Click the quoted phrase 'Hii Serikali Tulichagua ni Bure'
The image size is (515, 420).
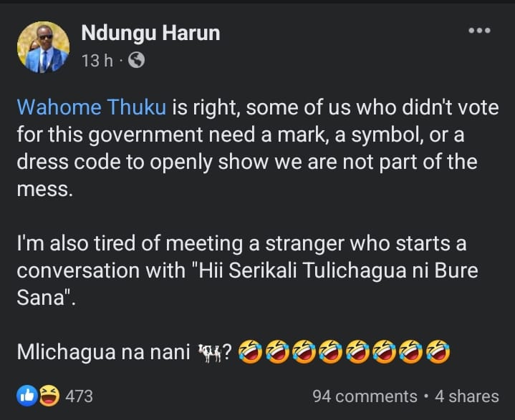coord(344,271)
